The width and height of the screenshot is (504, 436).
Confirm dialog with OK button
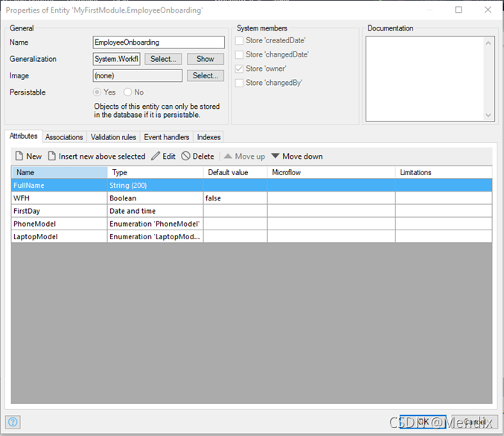click(423, 422)
